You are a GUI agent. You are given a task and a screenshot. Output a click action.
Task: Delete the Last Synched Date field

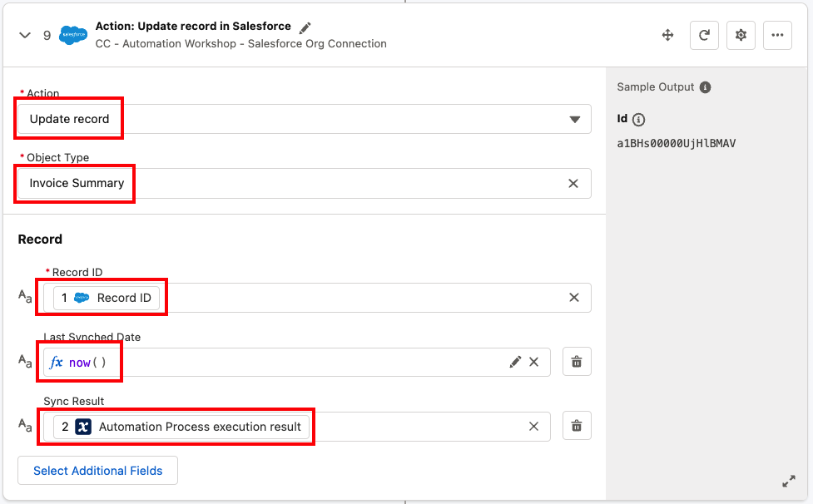pos(577,362)
